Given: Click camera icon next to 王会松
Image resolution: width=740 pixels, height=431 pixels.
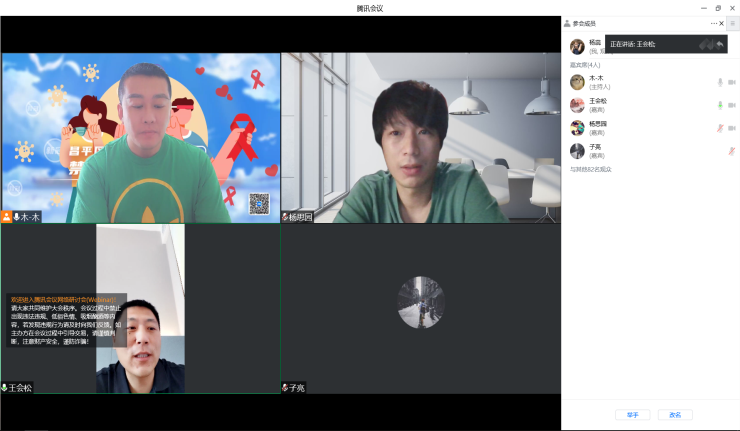Looking at the screenshot, I should 731,105.
